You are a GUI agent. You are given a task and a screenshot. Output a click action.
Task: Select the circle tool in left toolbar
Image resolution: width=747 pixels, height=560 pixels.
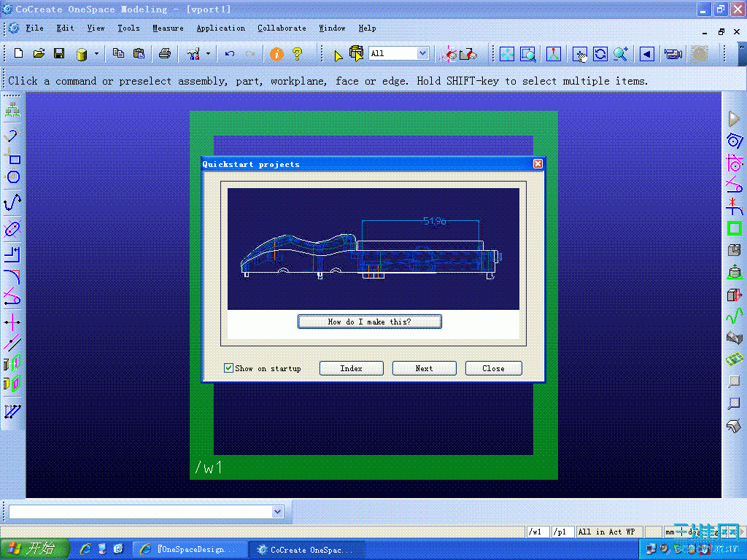tap(12, 177)
